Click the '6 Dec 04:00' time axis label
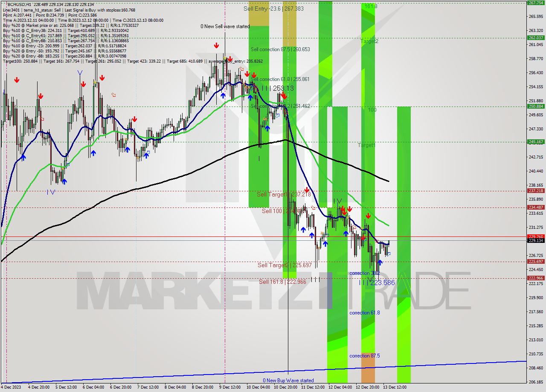The width and height of the screenshot is (546, 392). [x=93, y=388]
